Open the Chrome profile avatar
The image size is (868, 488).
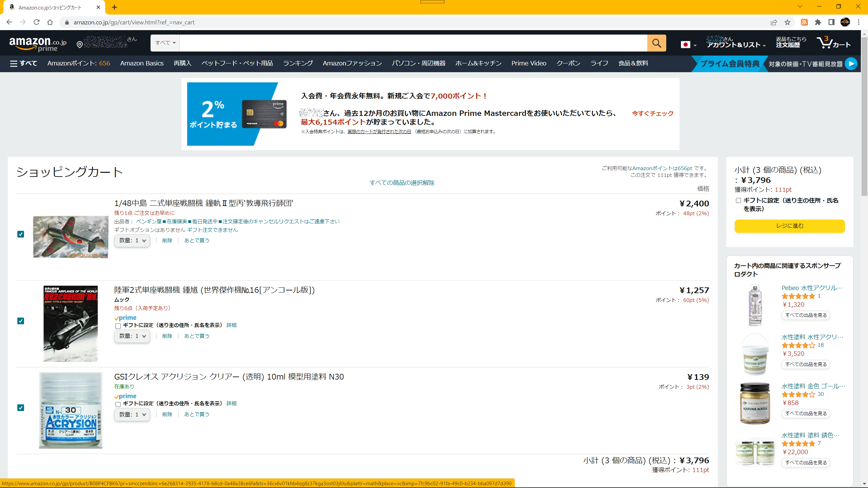(845, 22)
